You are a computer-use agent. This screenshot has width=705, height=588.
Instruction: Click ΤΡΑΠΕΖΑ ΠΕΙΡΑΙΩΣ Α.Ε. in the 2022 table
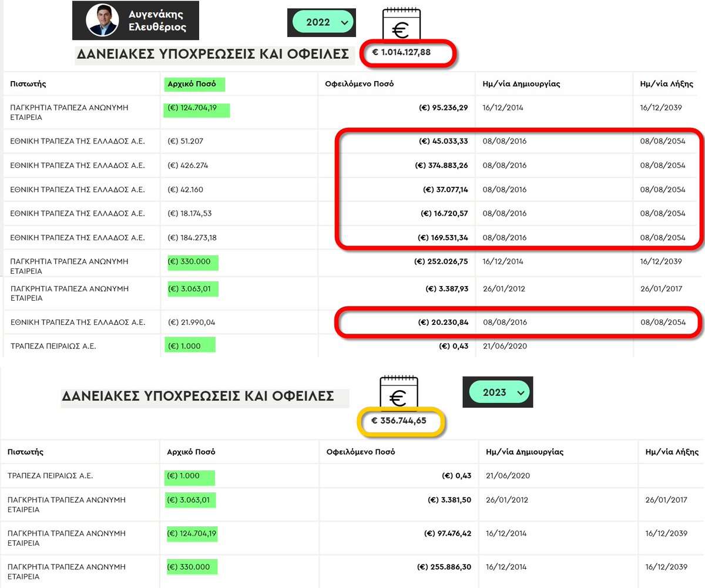coord(53,347)
